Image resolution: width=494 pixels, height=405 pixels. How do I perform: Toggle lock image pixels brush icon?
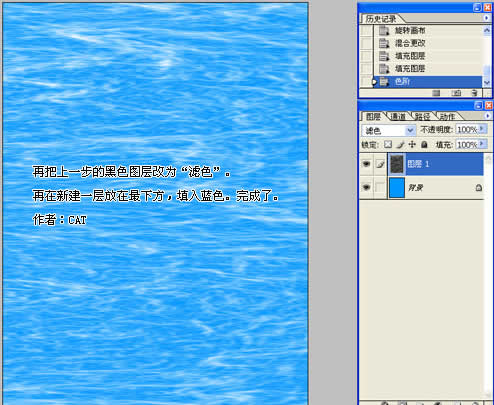[x=400, y=144]
